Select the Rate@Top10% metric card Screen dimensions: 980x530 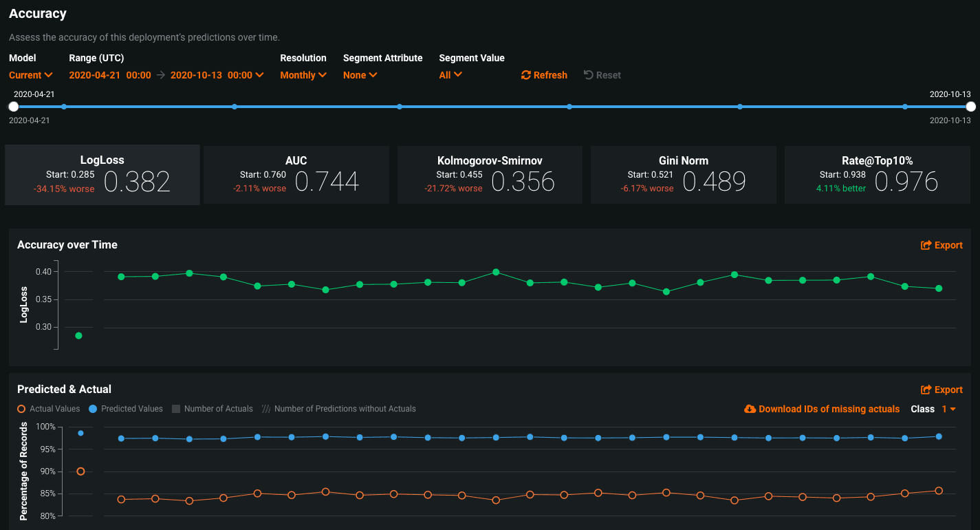tap(878, 174)
